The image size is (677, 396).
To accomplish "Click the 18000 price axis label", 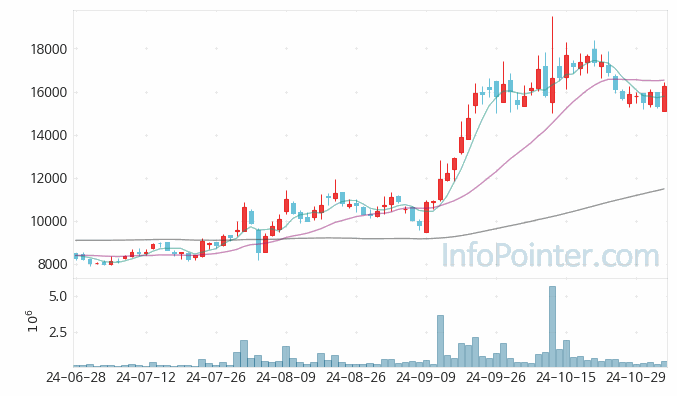I will [x=49, y=49].
